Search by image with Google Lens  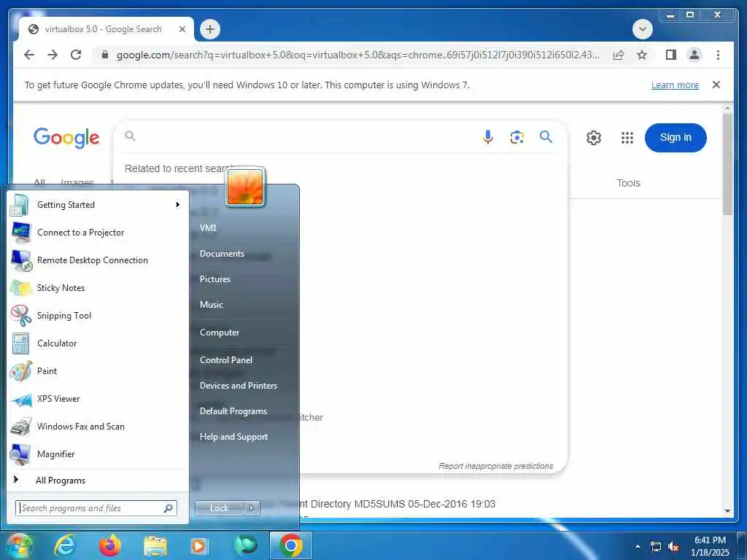(x=517, y=137)
